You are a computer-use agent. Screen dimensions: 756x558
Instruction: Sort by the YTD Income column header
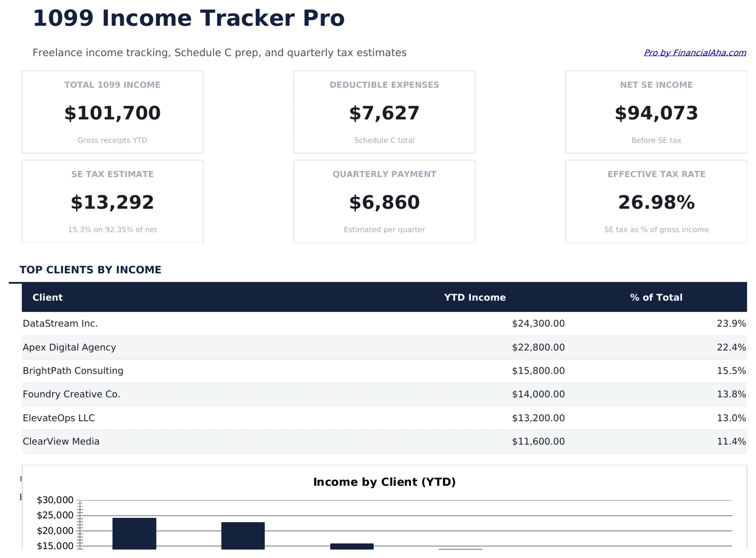click(x=475, y=297)
